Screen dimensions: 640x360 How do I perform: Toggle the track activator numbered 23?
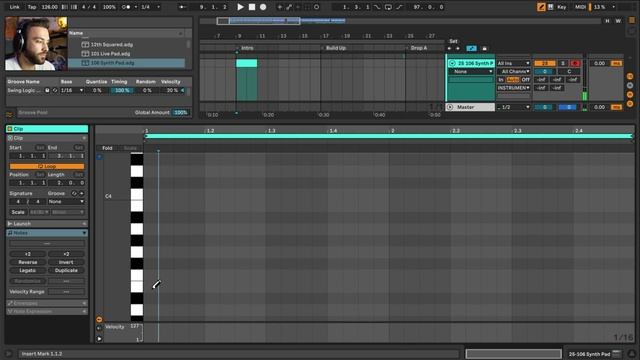[x=544, y=63]
